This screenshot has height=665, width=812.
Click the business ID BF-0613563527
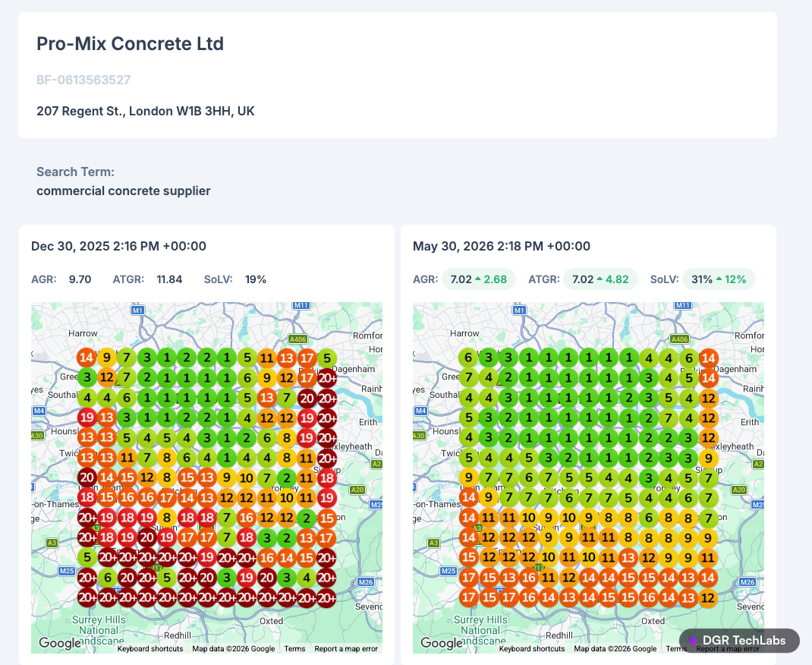point(83,80)
